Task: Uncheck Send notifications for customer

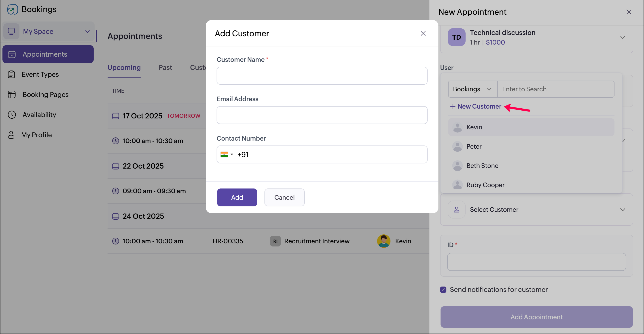Action: [x=443, y=289]
